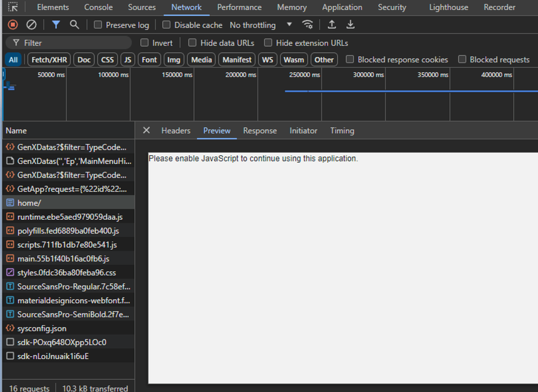Open the network search panel

click(75, 25)
